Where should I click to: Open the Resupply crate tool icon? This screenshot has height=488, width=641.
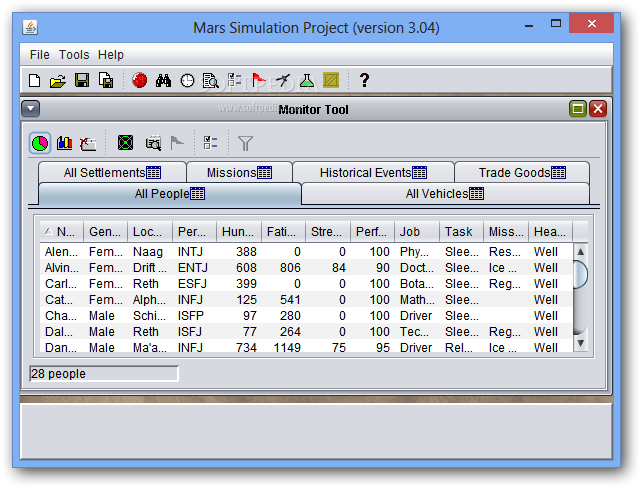[331, 80]
